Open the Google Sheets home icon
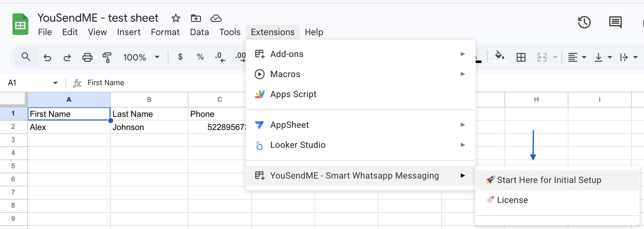Viewport: 644px width, 229px height. pos(20,24)
